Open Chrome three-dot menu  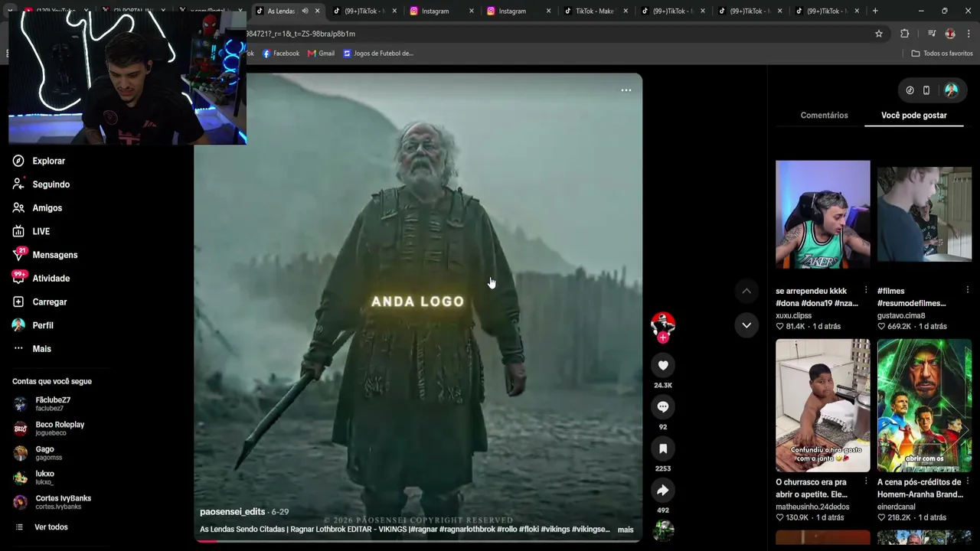coord(969,34)
